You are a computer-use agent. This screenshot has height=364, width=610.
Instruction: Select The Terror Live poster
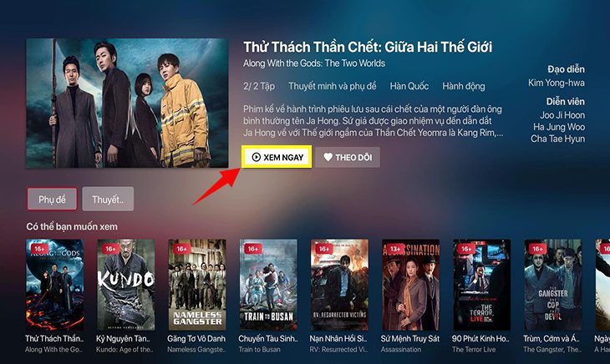click(x=482, y=285)
